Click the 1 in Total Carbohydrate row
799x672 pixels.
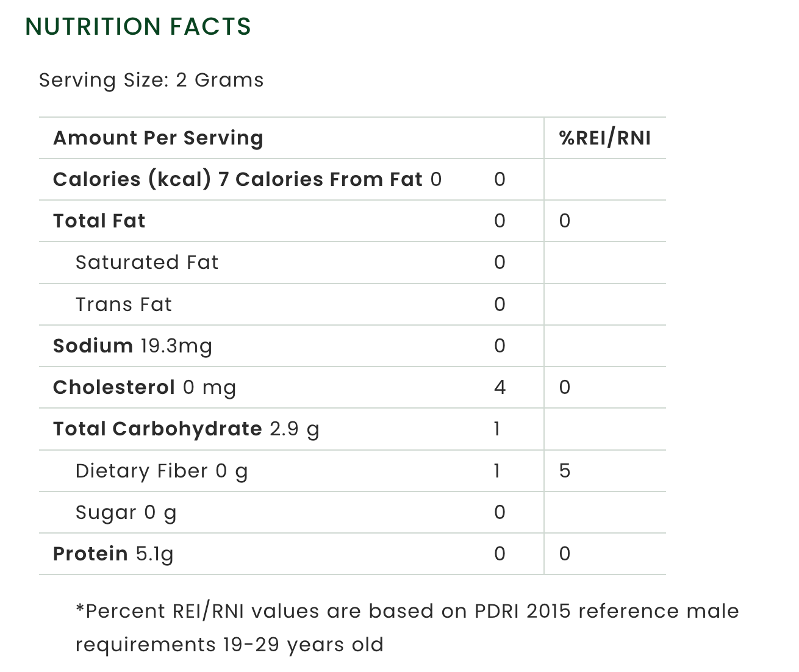click(x=497, y=429)
